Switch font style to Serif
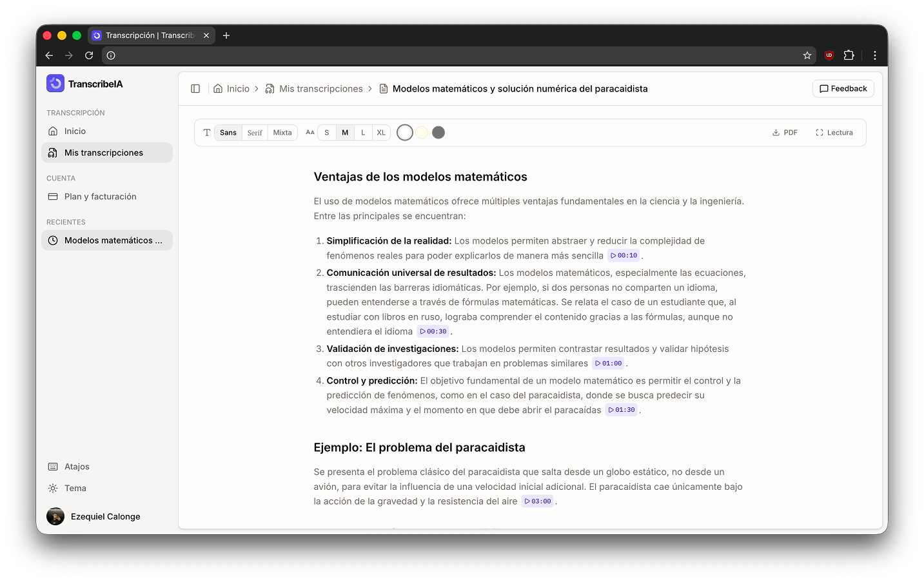This screenshot has height=582, width=924. 255,132
